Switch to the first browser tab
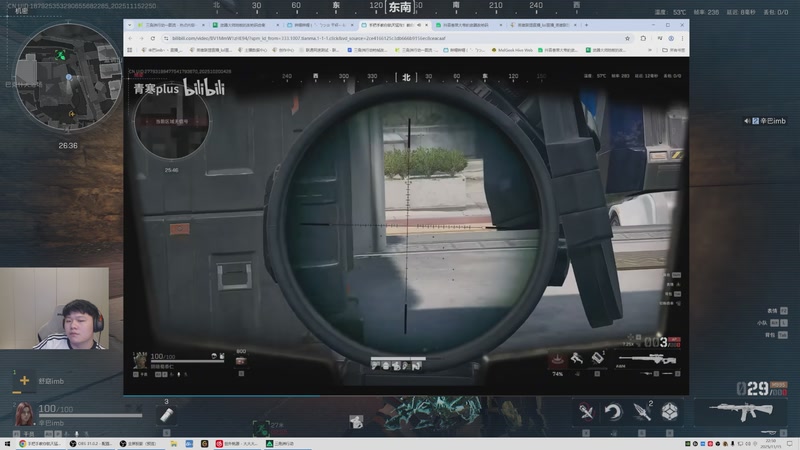Screen dimensions: 800x450 point(171,24)
